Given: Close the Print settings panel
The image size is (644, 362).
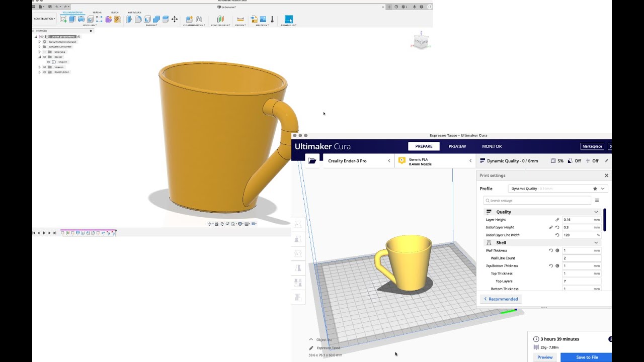Looking at the screenshot, I should [606, 175].
